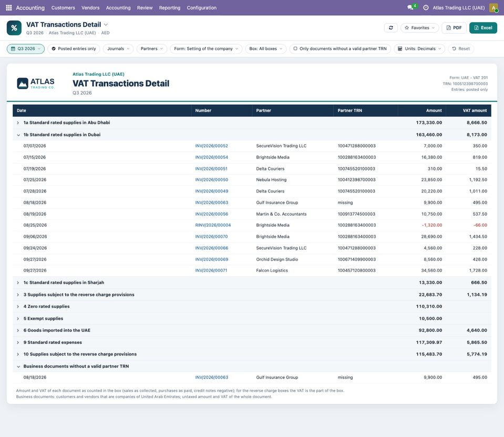
Task: Select the negative amount -1,320.00
Action: coord(431,225)
